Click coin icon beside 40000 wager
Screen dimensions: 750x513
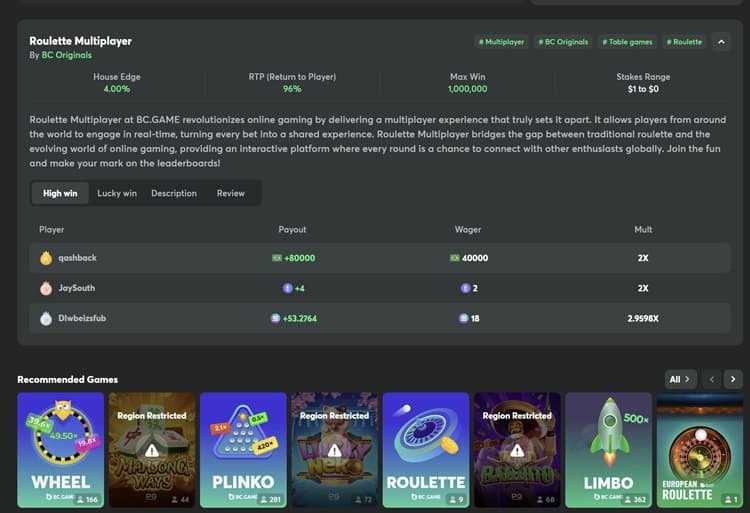click(455, 258)
